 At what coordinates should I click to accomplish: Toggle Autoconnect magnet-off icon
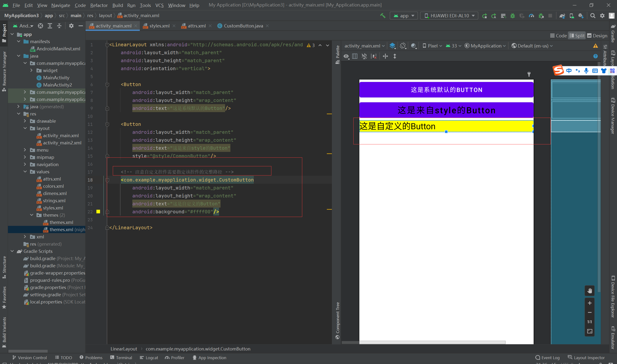[x=364, y=56]
